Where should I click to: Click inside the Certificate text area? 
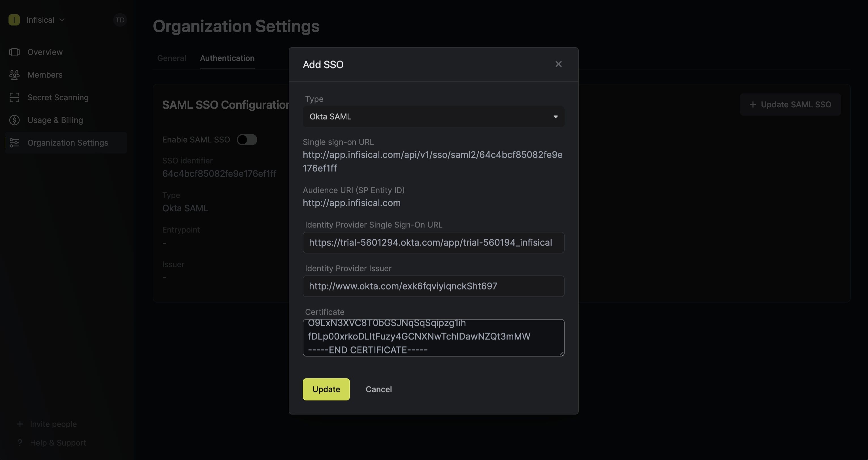(x=433, y=338)
